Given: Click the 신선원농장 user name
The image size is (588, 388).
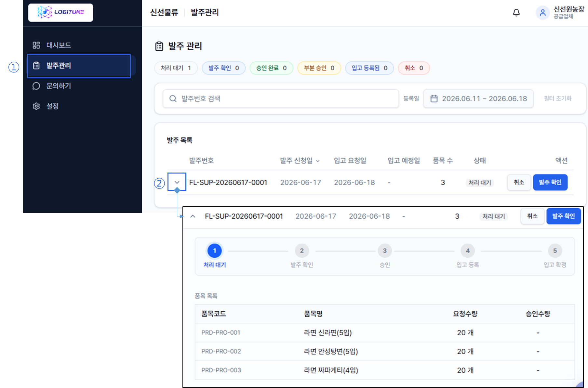Looking at the screenshot, I should click(x=569, y=9).
